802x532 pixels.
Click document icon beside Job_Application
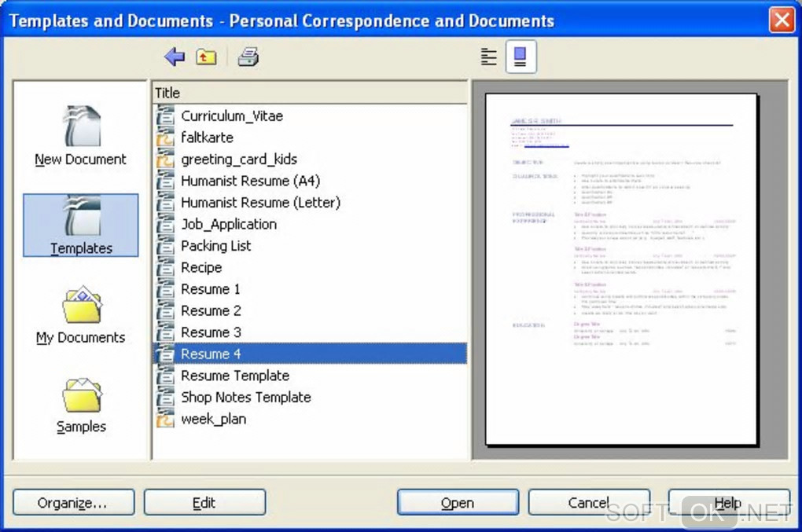165,224
